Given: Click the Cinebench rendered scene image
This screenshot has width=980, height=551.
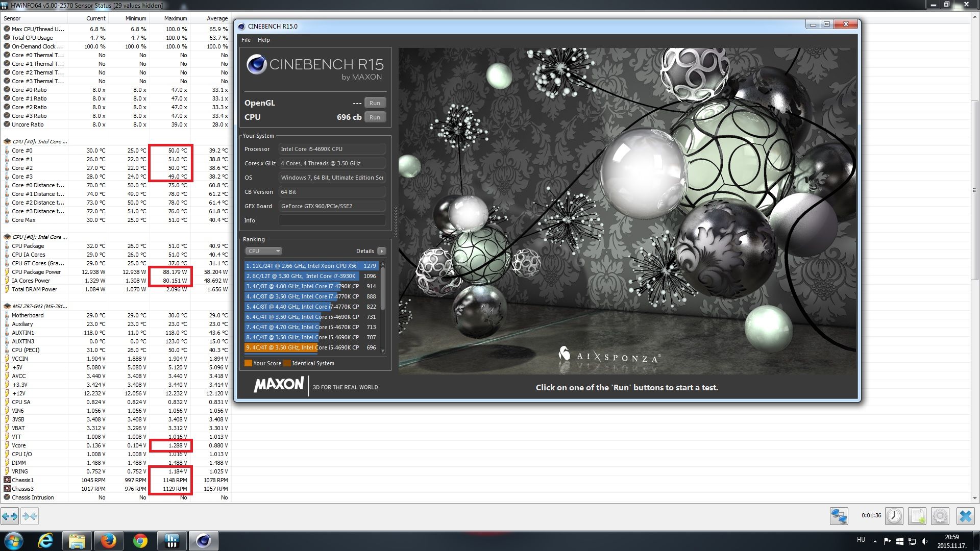Looking at the screenshot, I should (627, 211).
